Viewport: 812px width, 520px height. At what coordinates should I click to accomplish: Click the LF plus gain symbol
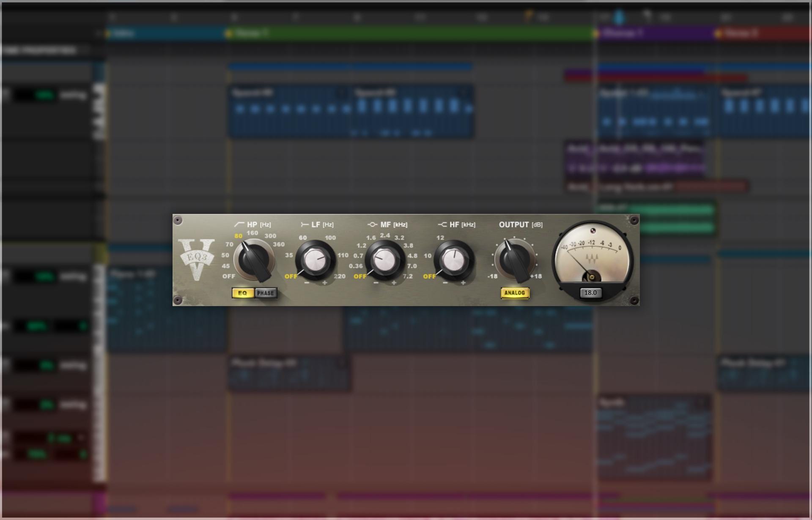[325, 282]
